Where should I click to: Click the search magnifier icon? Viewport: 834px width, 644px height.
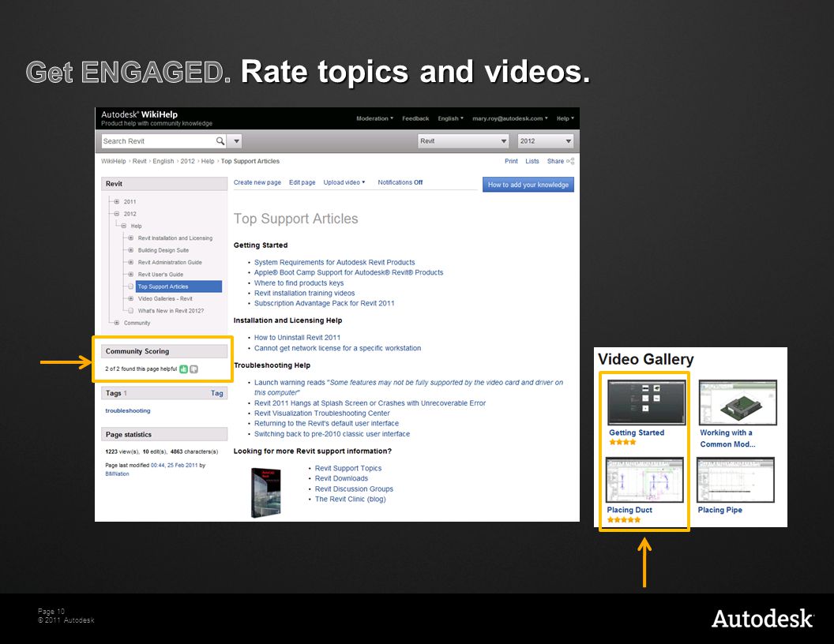coord(220,140)
